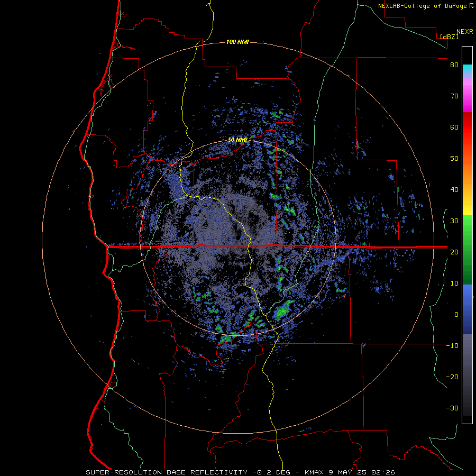This screenshot has height=476, width=476.
Task: Click the KMAX radar site identifier
Action: [x=315, y=472]
